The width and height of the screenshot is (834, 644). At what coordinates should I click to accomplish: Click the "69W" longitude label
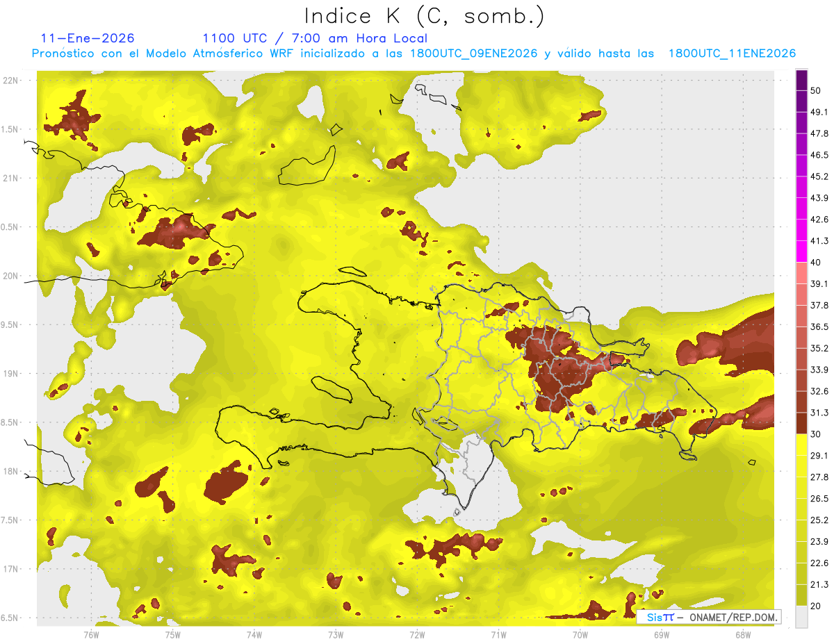pos(661,634)
